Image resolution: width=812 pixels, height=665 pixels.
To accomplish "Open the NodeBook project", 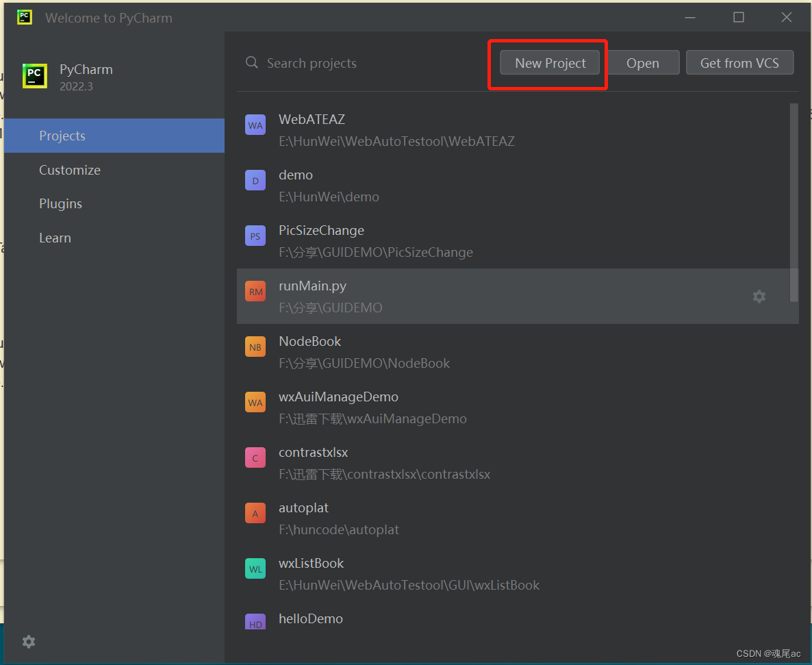I will pos(518,351).
